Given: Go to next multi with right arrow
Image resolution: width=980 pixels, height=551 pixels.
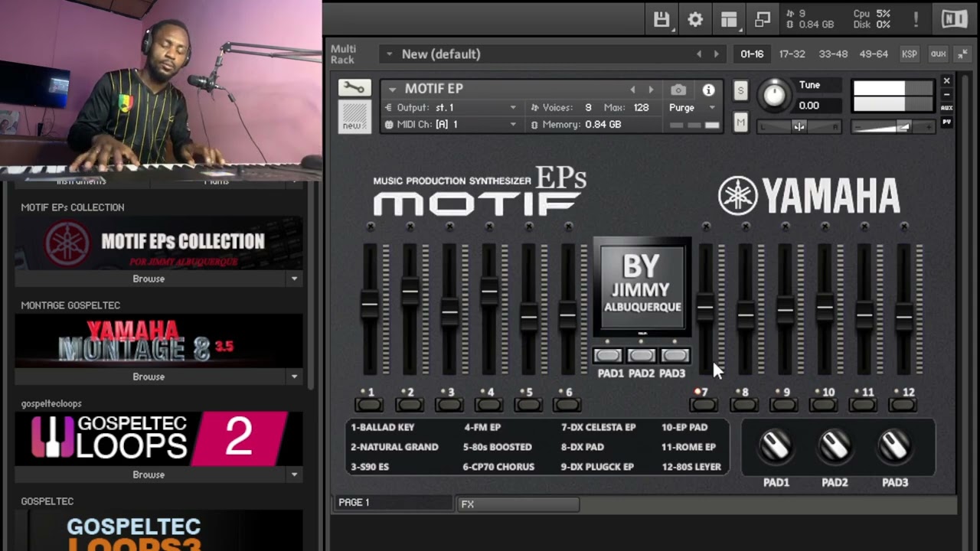Looking at the screenshot, I should pyautogui.click(x=717, y=54).
